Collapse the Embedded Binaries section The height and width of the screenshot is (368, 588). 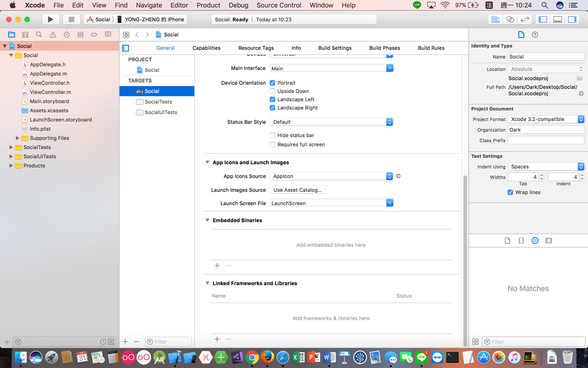click(x=207, y=220)
